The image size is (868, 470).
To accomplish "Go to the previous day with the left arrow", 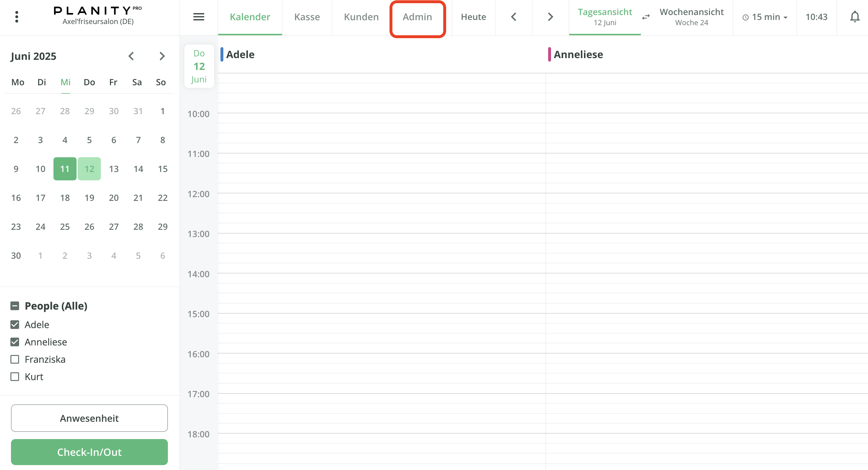I will (513, 16).
